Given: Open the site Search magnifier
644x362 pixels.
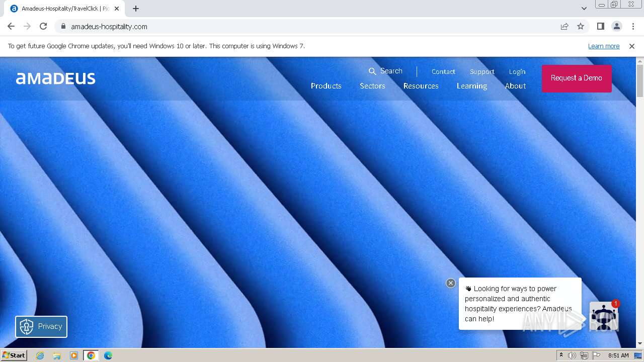Looking at the screenshot, I should (372, 71).
